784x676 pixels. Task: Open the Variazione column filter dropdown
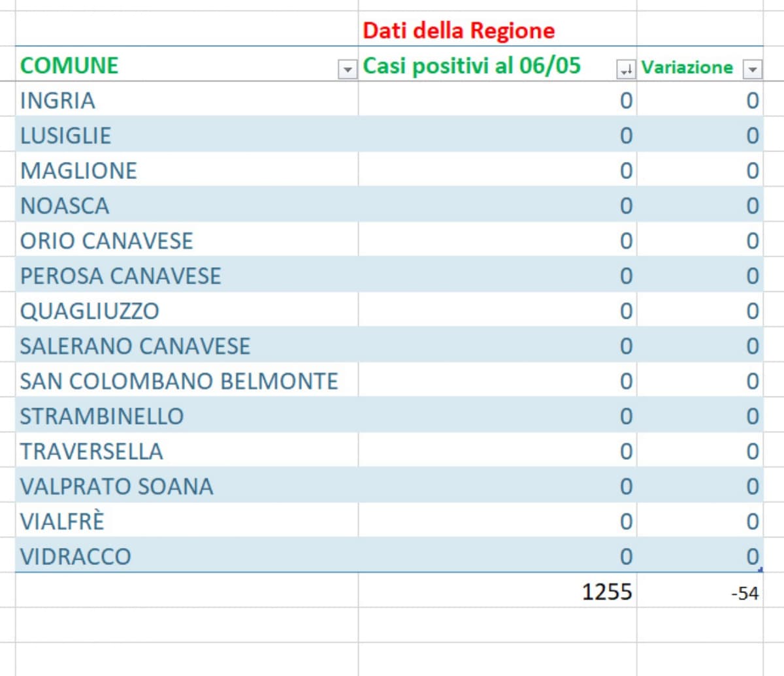[753, 69]
